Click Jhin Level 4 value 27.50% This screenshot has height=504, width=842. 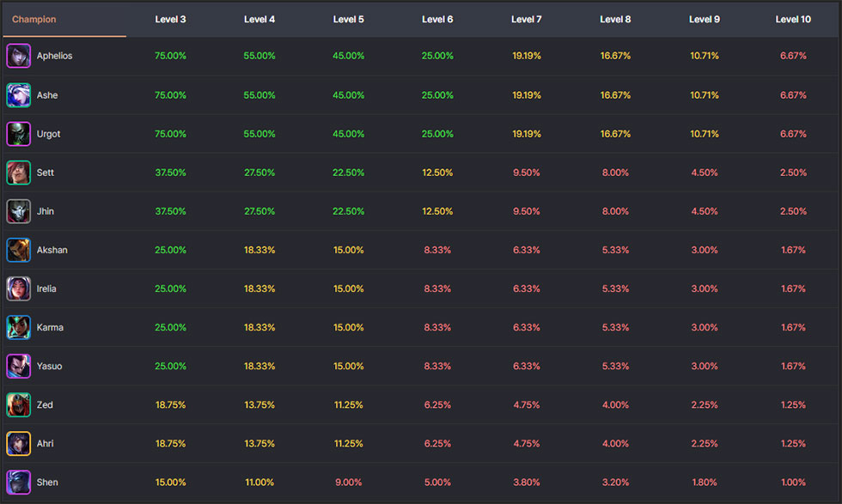[x=259, y=211]
